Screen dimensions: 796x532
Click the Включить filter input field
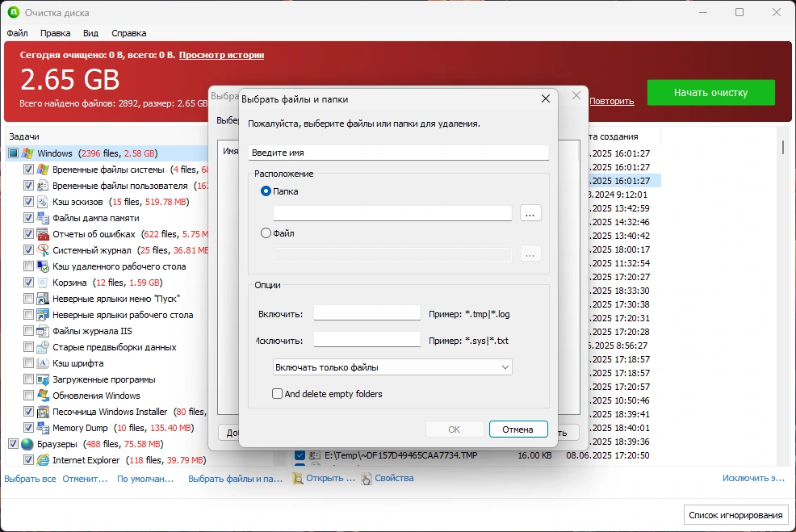[367, 313]
